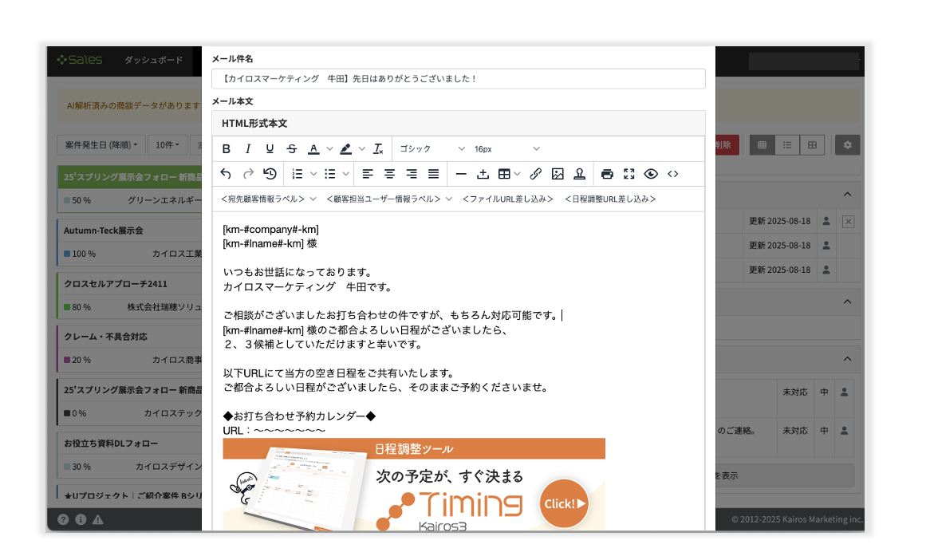Switch editor to fullscreen mode

[629, 174]
